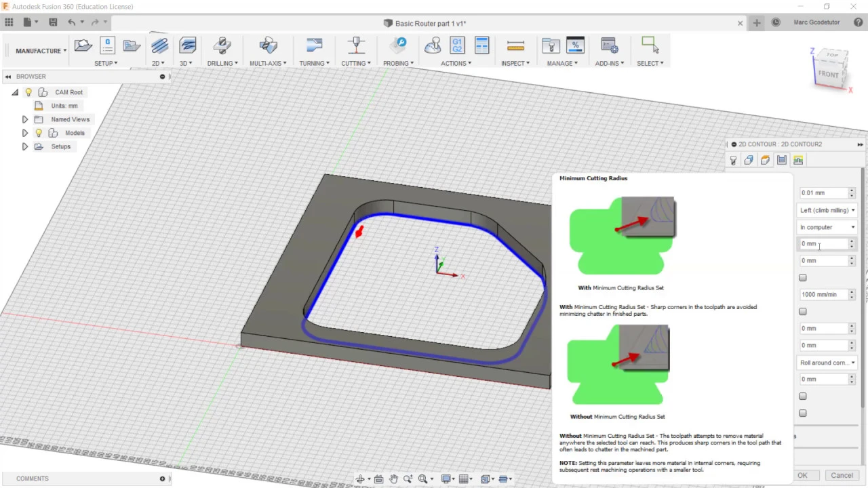This screenshot has height=488, width=868.
Task: Click the FRONT face of the view cube
Action: pyautogui.click(x=828, y=74)
